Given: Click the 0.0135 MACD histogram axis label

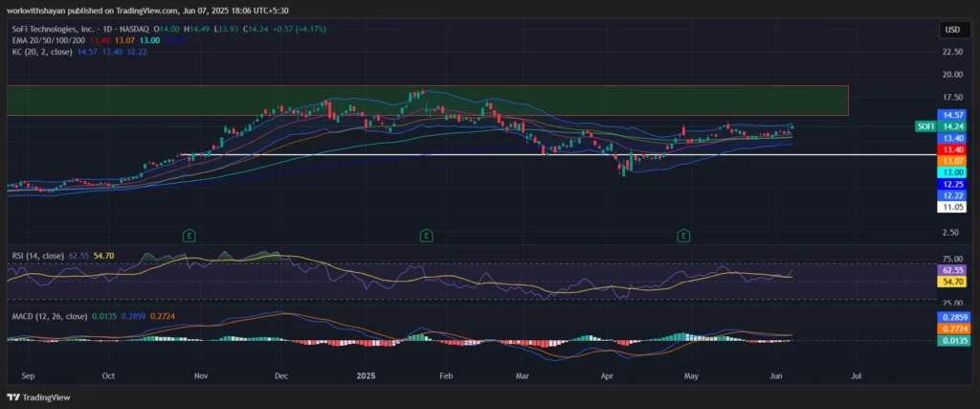Looking at the screenshot, I should tap(952, 341).
